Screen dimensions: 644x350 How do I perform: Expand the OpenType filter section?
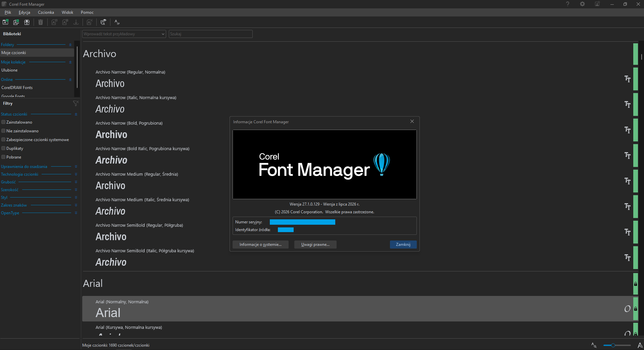[x=76, y=213]
